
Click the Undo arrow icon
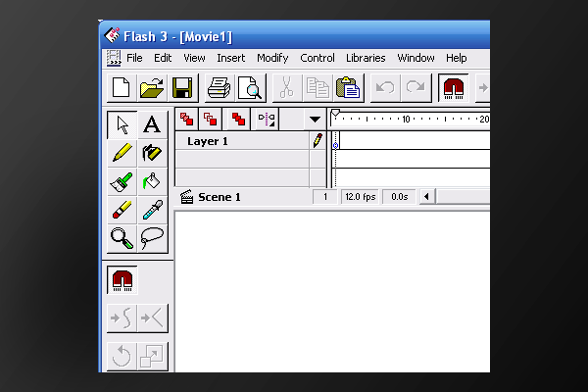coord(385,88)
